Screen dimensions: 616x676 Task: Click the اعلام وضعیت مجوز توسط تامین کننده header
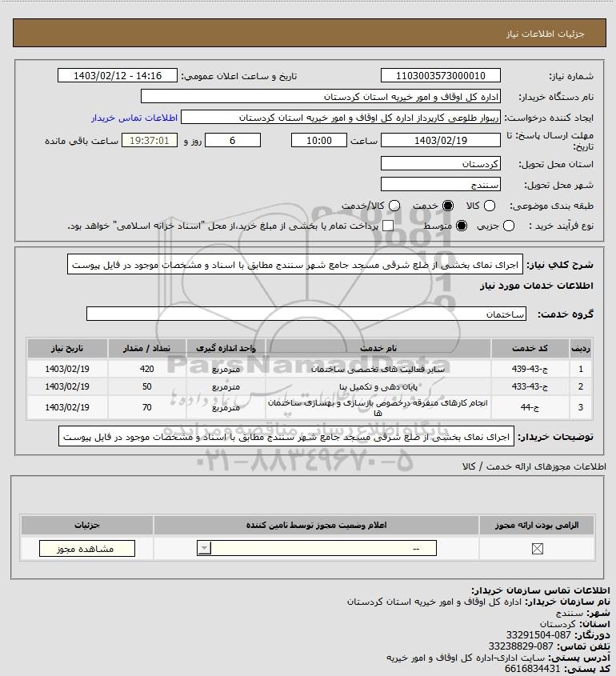tap(317, 525)
